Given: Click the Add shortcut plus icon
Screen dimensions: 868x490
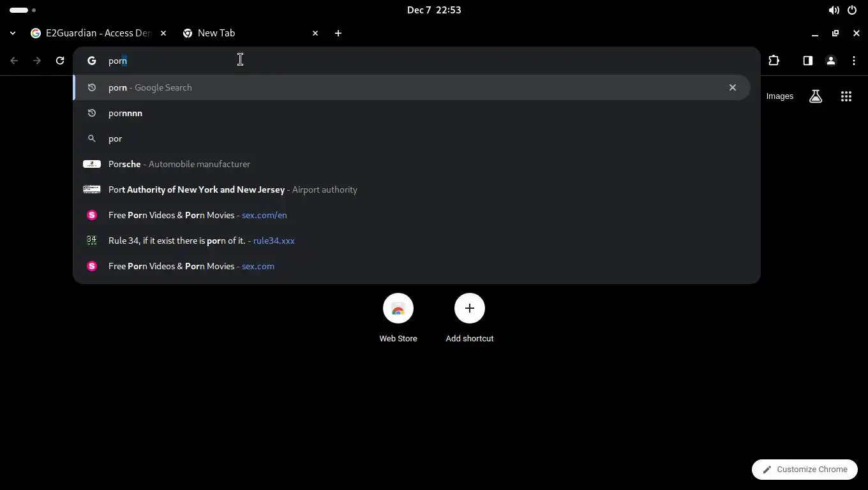Looking at the screenshot, I should click(470, 309).
